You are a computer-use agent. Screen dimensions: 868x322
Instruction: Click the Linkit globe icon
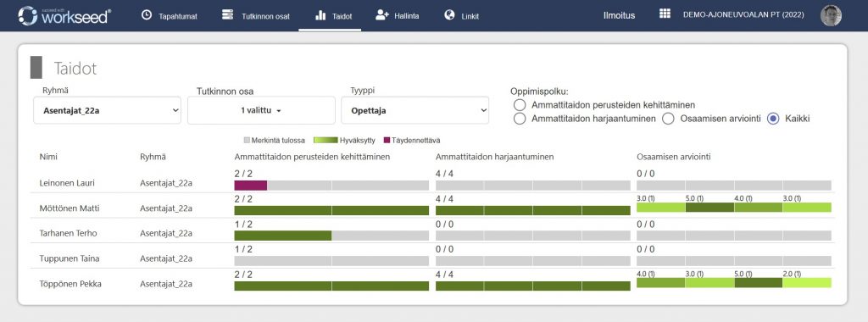pyautogui.click(x=449, y=15)
